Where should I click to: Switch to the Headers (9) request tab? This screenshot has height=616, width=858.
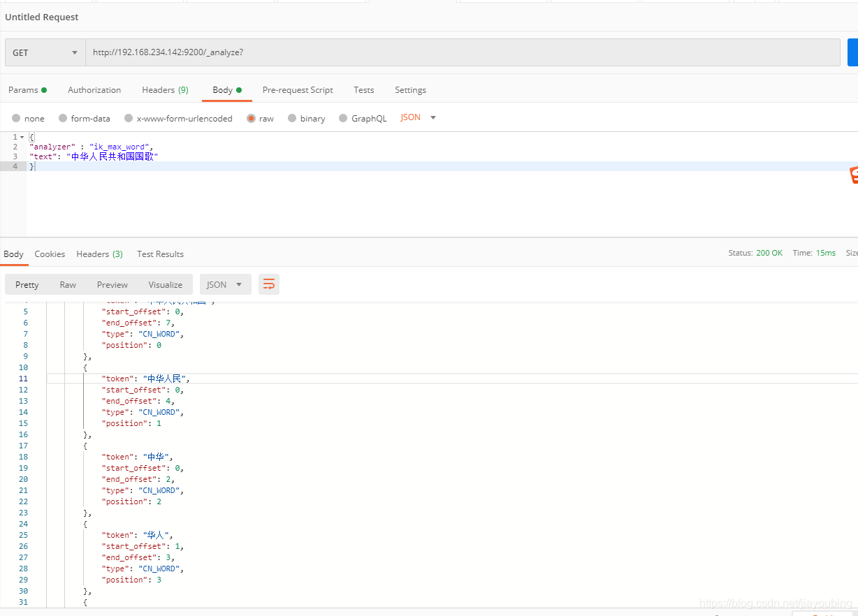(x=165, y=89)
